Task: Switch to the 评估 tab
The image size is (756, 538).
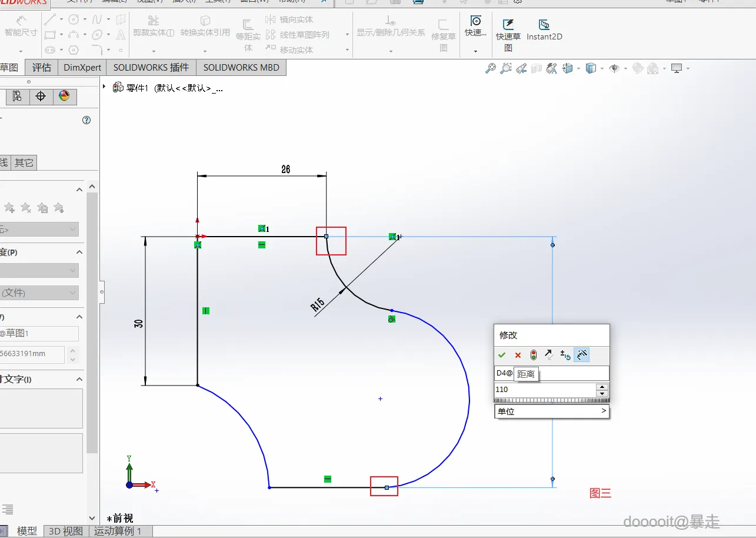Action: [x=42, y=67]
